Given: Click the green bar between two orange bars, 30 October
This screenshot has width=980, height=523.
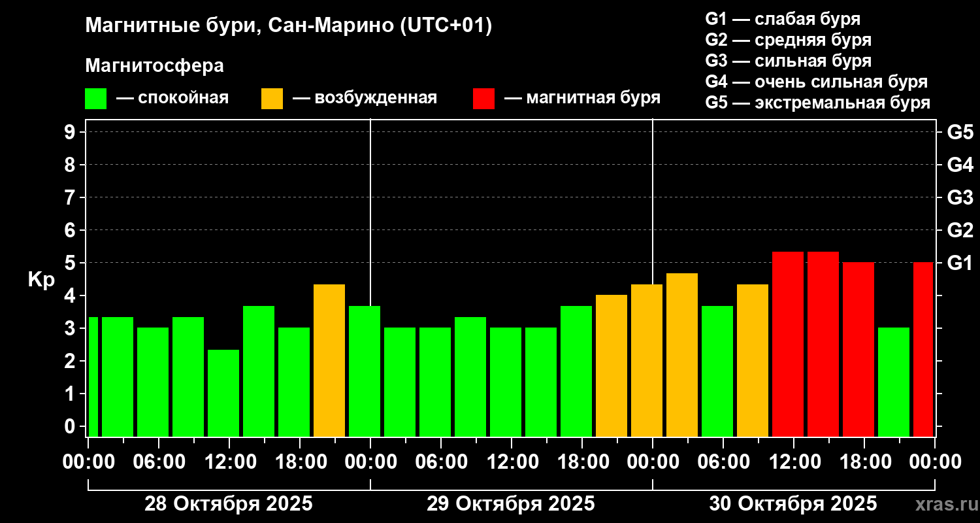Looking at the screenshot, I should [x=717, y=371].
